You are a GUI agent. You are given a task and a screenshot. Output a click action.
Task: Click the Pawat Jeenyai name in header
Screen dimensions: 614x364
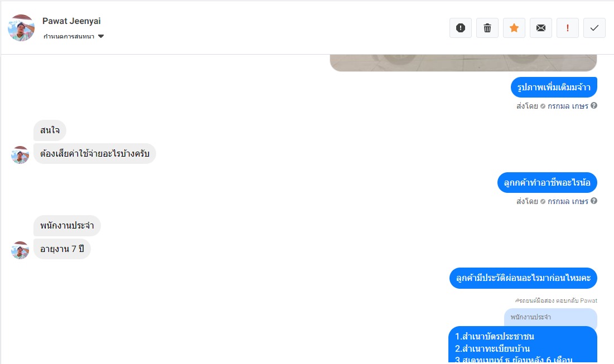[x=71, y=21]
